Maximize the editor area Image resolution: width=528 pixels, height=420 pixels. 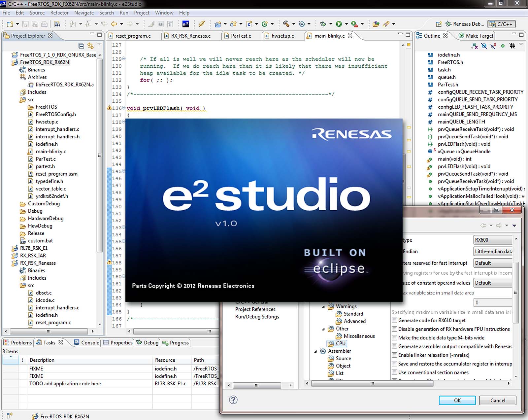click(408, 34)
